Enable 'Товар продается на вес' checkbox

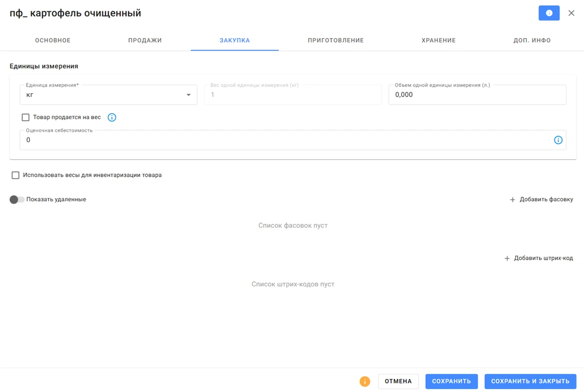pyautogui.click(x=26, y=117)
